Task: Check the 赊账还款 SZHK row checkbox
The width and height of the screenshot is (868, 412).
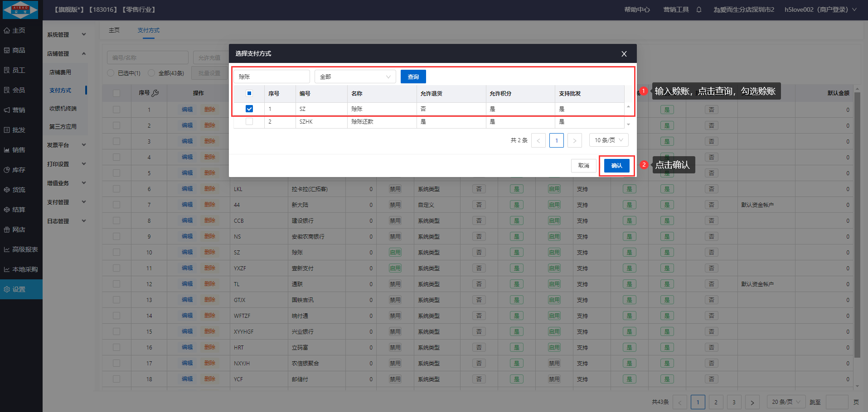Action: 249,121
